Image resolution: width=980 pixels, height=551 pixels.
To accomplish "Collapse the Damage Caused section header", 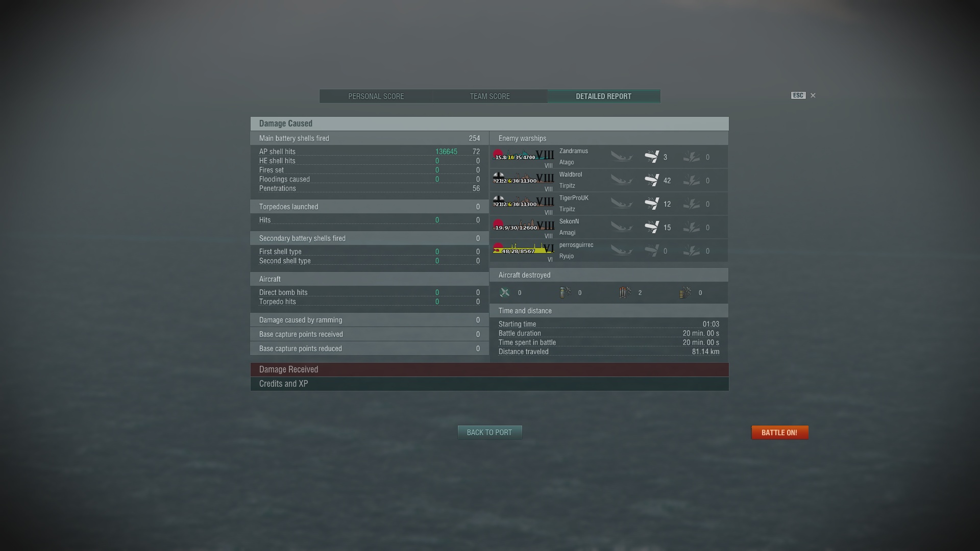I will pos(489,123).
